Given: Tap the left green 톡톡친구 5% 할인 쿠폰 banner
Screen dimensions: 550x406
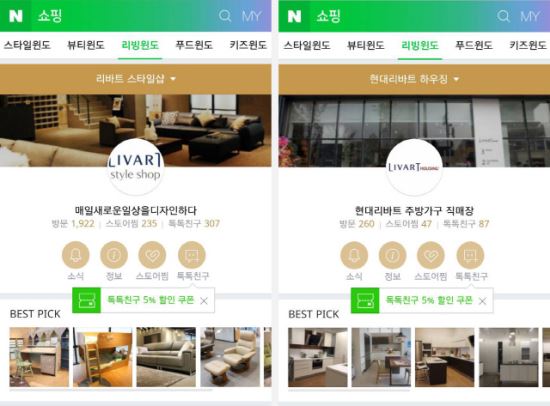Looking at the screenshot, I should pos(143,300).
